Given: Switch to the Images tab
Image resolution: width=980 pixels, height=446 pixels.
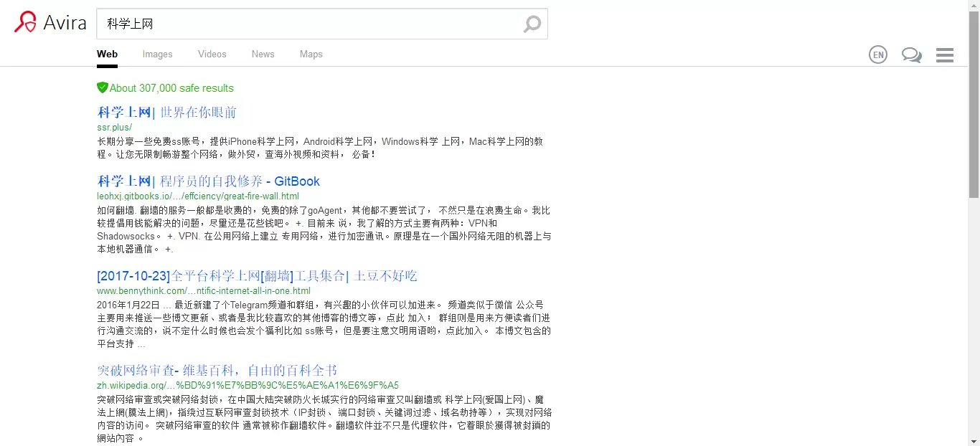Looking at the screenshot, I should click(x=157, y=54).
